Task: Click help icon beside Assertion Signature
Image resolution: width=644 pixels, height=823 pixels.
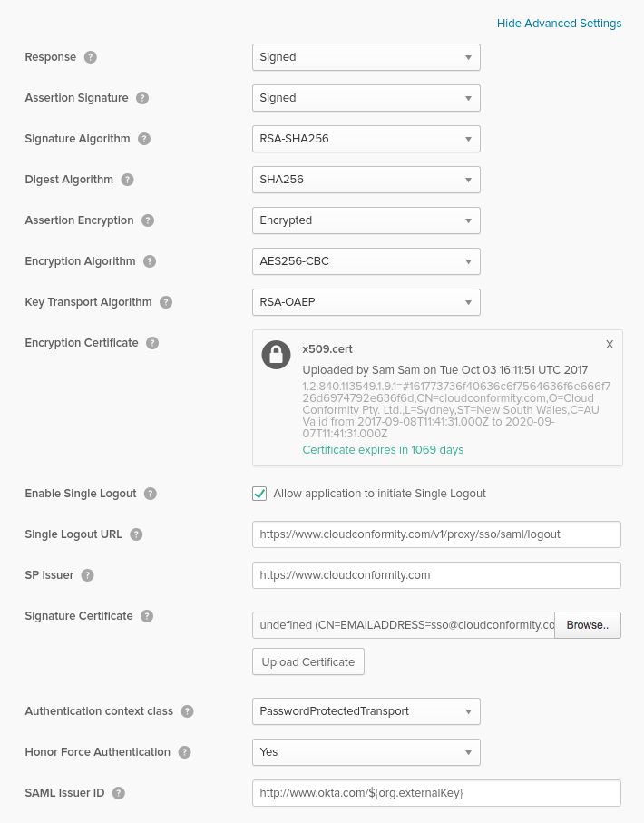Action: [x=142, y=98]
